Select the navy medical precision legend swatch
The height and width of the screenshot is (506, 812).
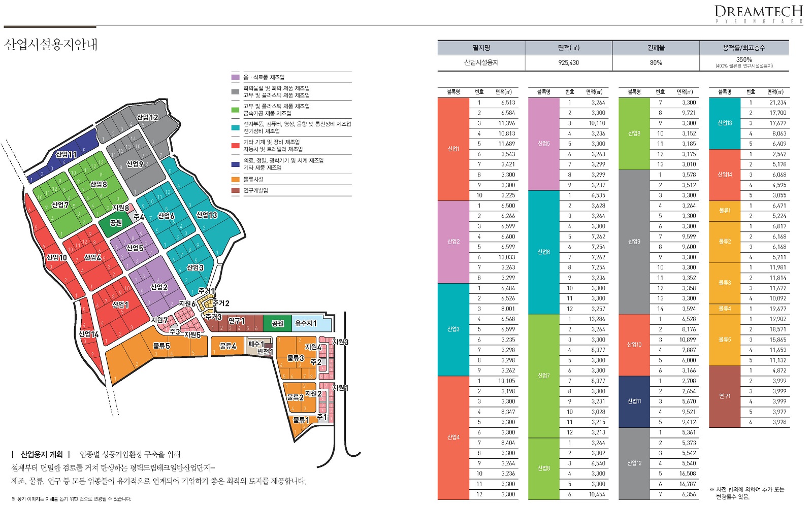(235, 164)
